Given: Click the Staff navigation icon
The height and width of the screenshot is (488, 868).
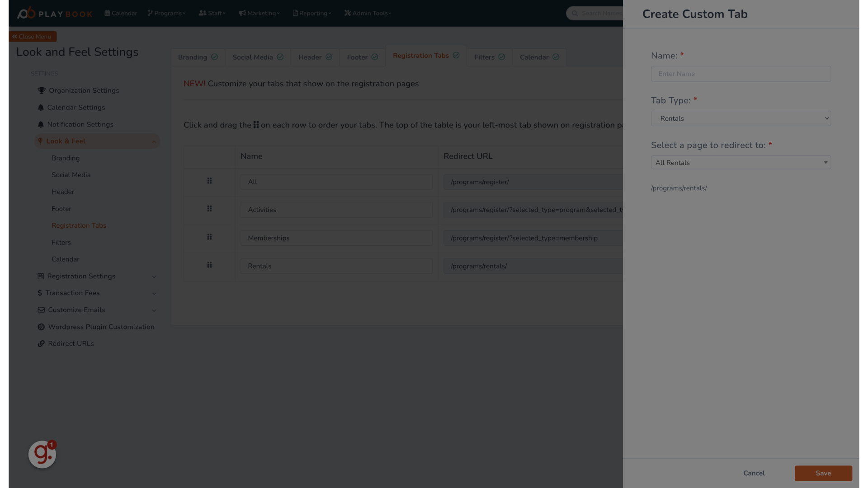Looking at the screenshot, I should pyautogui.click(x=202, y=13).
